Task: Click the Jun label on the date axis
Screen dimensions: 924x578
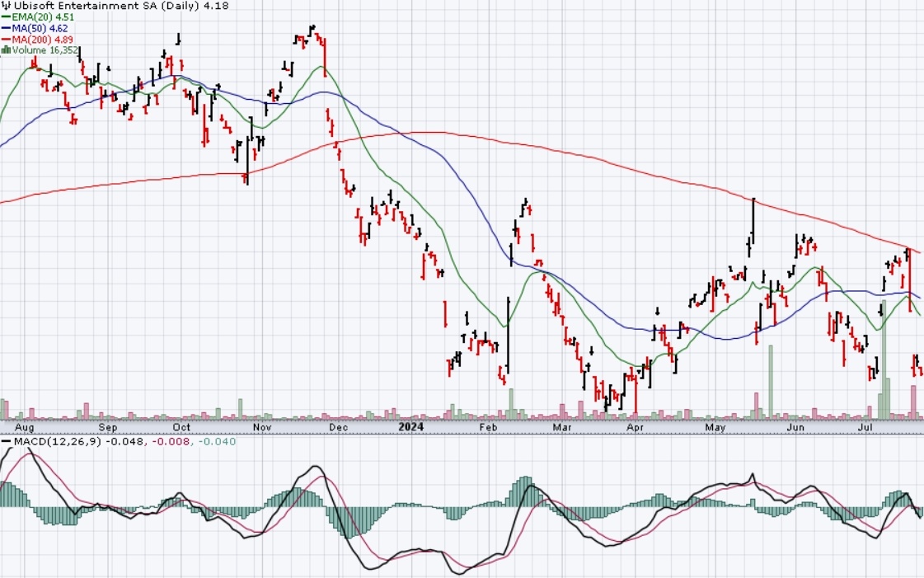Action: (795, 427)
